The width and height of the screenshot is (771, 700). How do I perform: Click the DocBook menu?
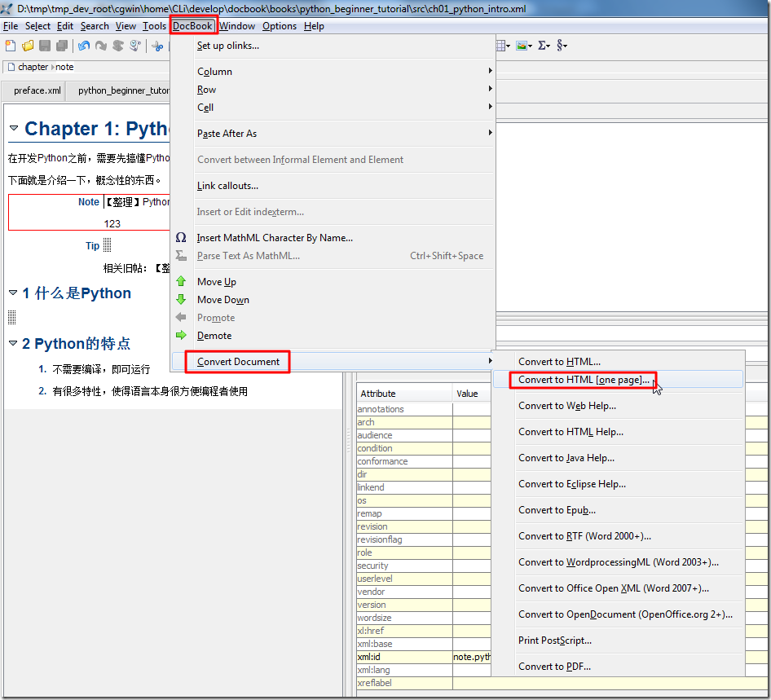coord(192,26)
